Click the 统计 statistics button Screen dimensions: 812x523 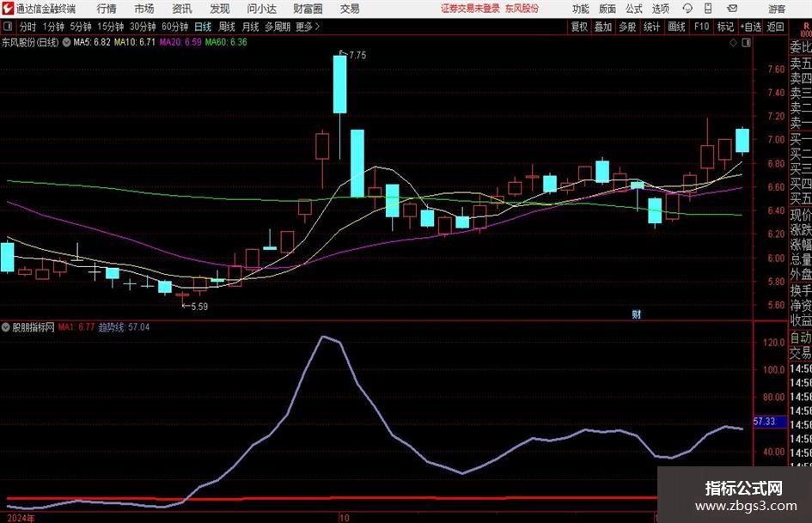click(652, 27)
